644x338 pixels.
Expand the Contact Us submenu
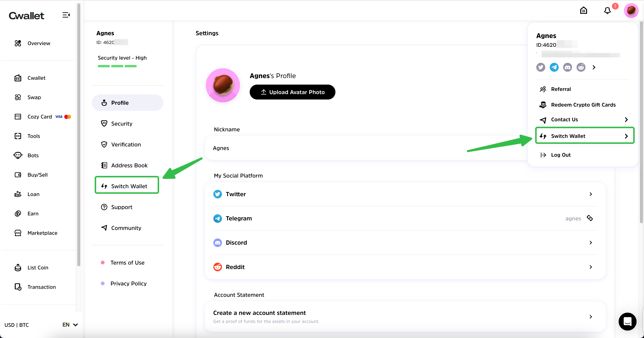tap(626, 120)
